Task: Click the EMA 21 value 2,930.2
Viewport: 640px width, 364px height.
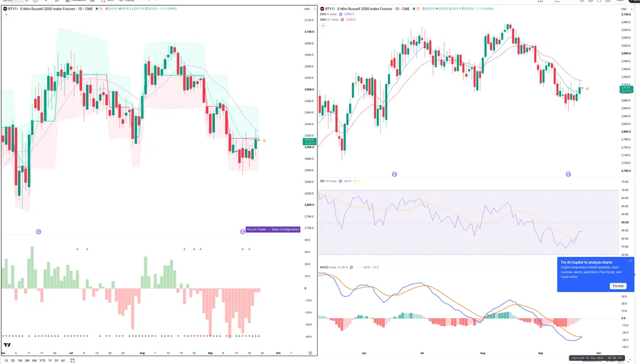Action: click(x=350, y=19)
